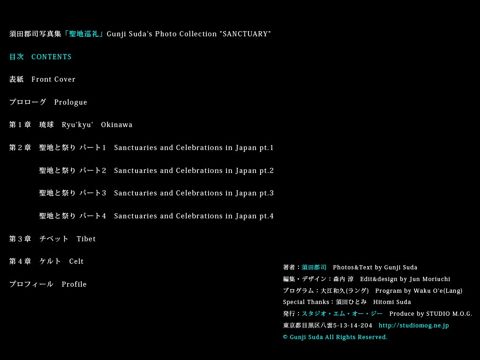Open the Prologue chapter
Screen dimensions: 480x360
(x=48, y=102)
